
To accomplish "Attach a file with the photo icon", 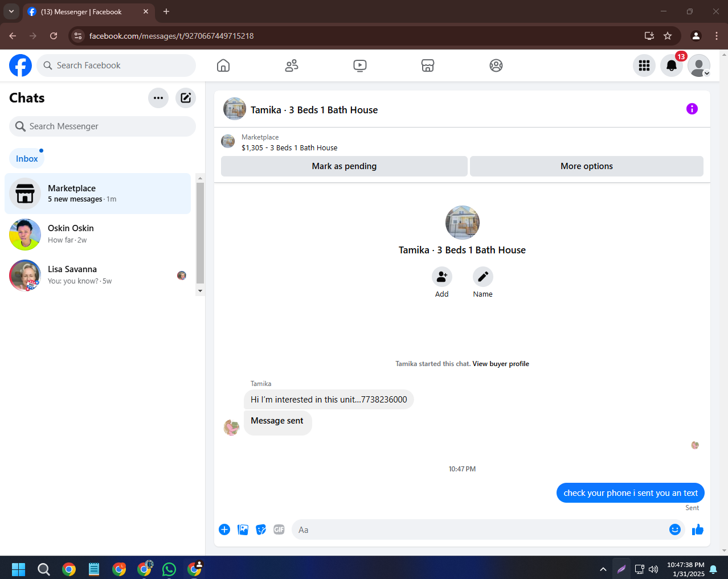I will point(243,529).
